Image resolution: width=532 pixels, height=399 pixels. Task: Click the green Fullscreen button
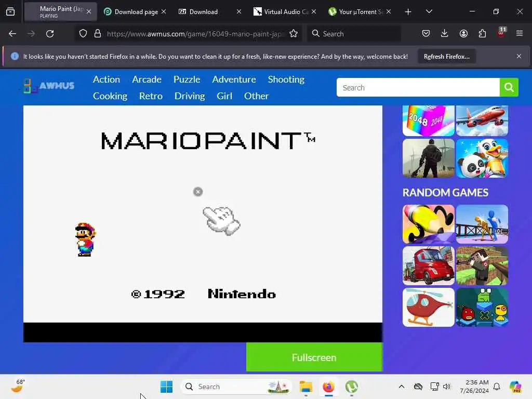pyautogui.click(x=314, y=357)
